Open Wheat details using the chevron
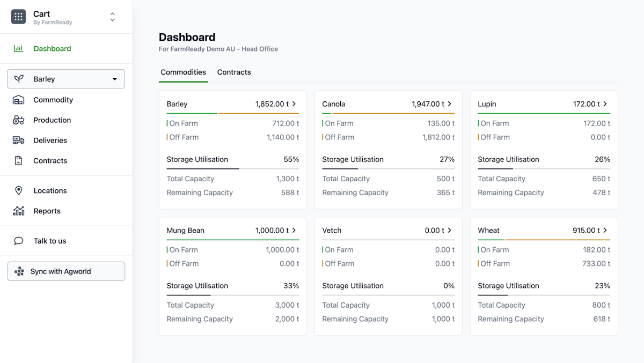This screenshot has width=644, height=363. coord(605,231)
